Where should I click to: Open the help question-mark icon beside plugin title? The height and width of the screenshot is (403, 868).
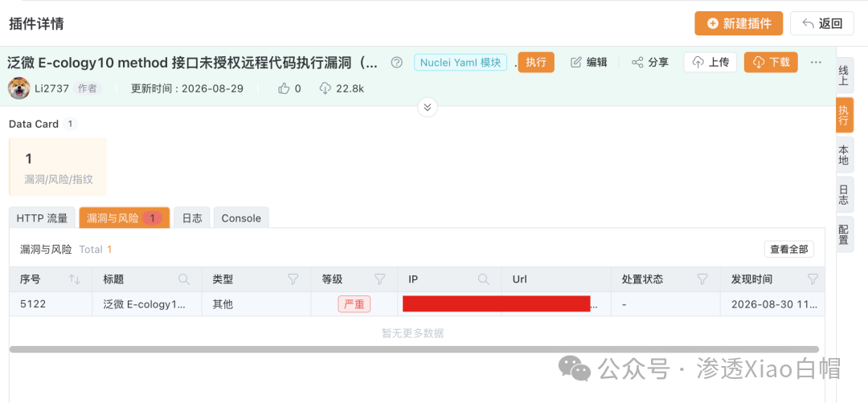click(396, 62)
